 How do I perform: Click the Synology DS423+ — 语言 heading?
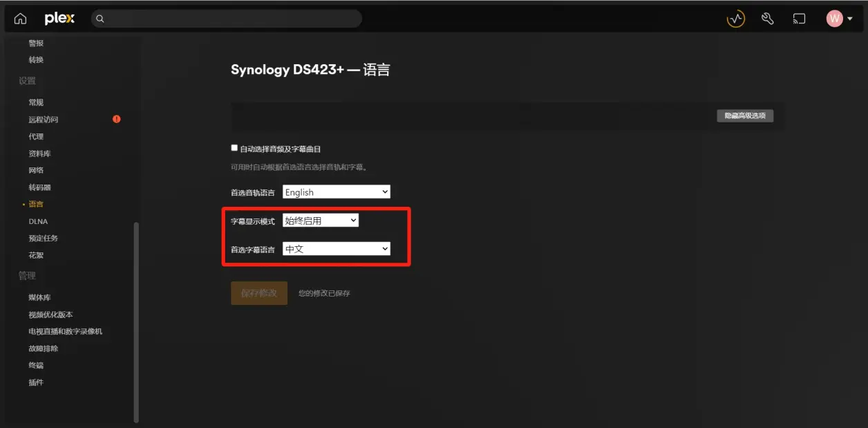310,70
